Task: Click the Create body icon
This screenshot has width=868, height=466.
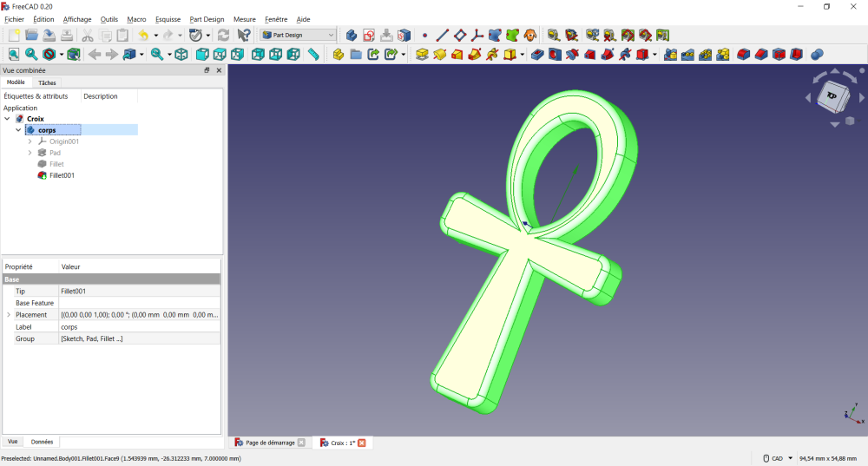Action: pos(352,35)
